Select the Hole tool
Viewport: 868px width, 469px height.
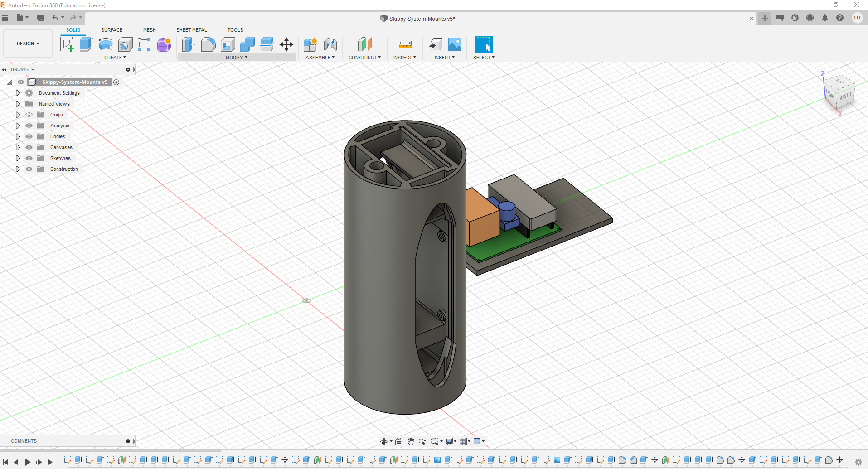125,44
